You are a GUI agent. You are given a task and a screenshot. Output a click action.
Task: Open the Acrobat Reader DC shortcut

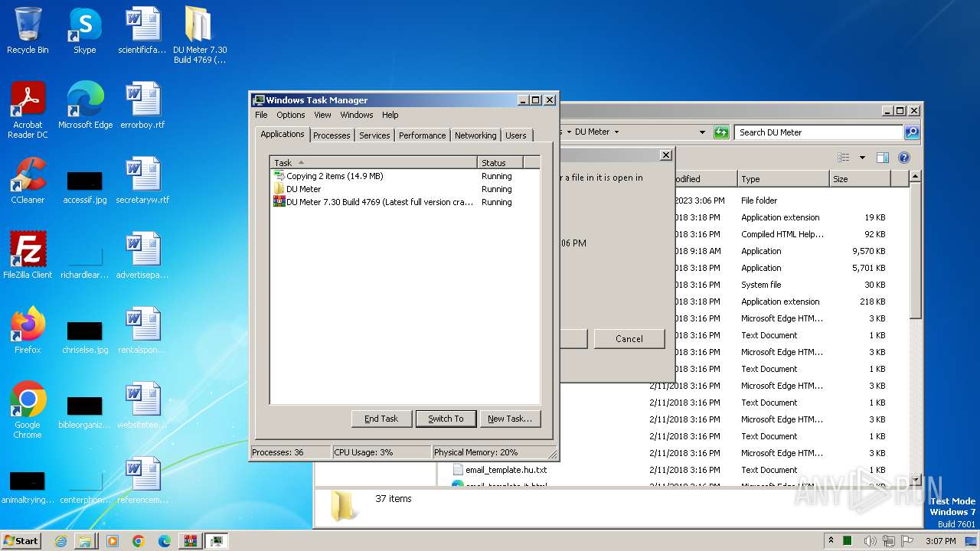pos(28,110)
